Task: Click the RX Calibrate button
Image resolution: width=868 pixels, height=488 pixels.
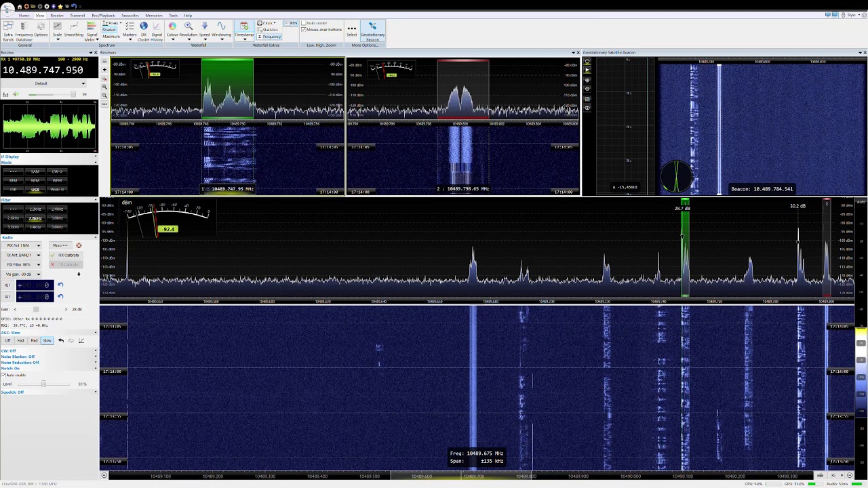Action: click(x=65, y=255)
